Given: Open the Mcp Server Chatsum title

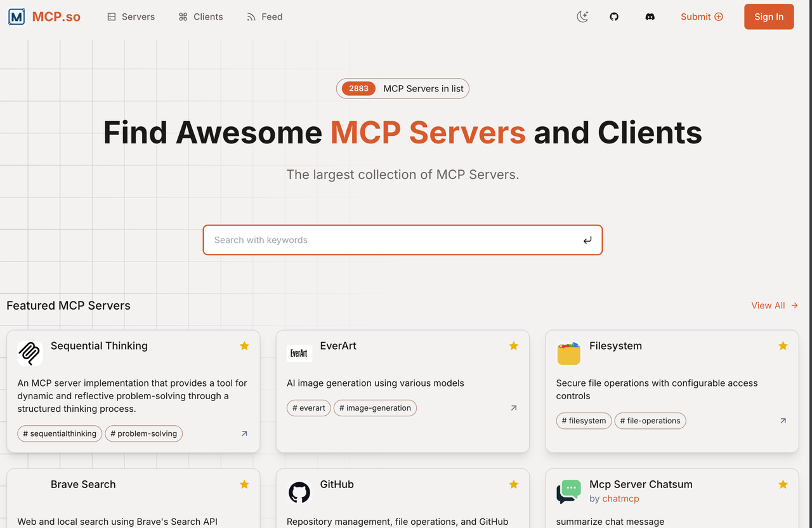Looking at the screenshot, I should [x=641, y=484].
